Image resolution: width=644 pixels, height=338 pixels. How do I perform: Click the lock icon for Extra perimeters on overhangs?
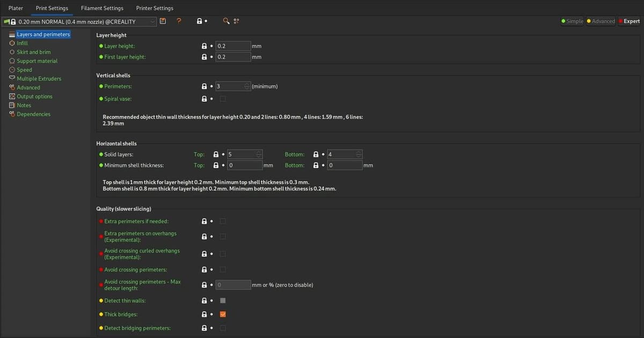pyautogui.click(x=204, y=237)
